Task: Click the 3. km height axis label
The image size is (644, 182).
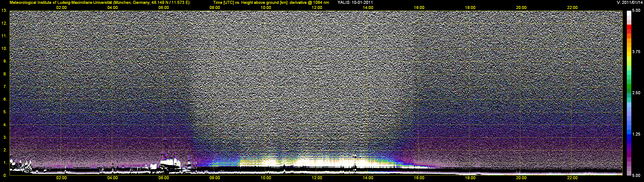Action: [x=5, y=137]
